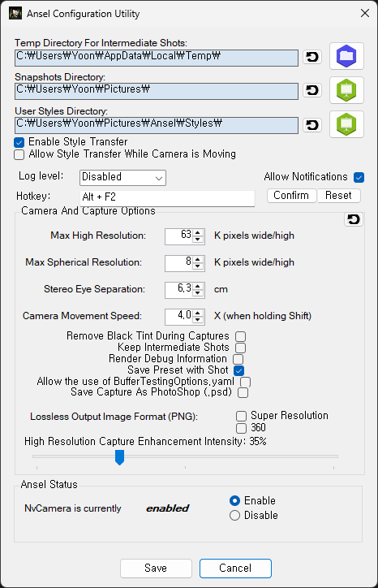This screenshot has height=588, width=378.
Task: Increase Max High Resolution value
Action: coord(198,232)
